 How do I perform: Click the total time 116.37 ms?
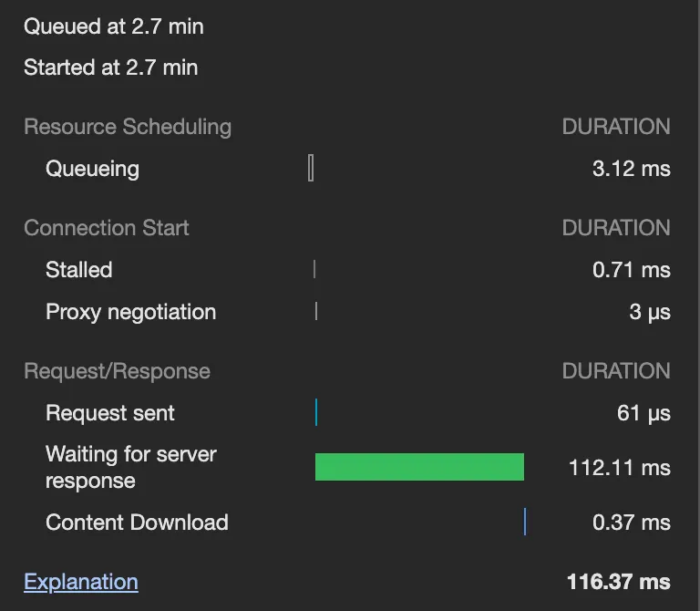click(619, 582)
